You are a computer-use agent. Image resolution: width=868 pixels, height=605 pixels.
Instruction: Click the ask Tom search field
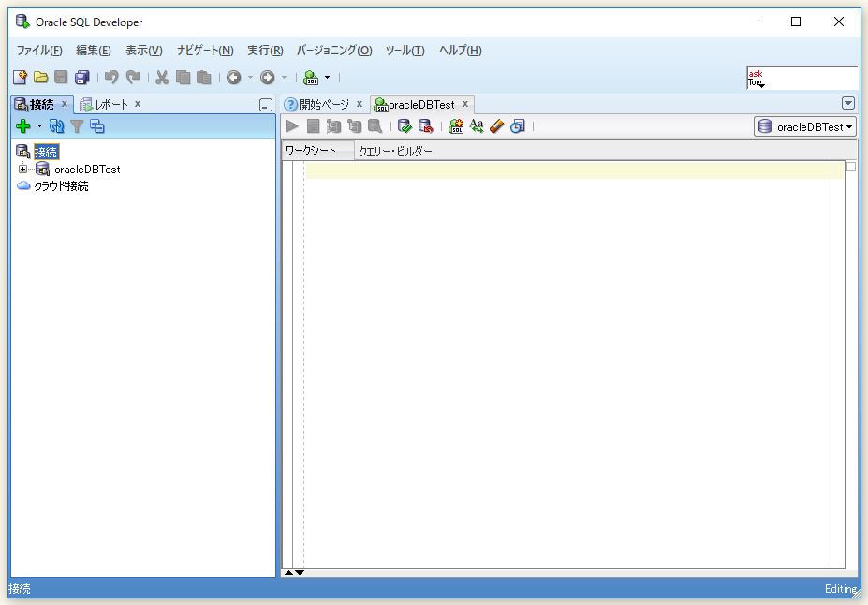point(802,78)
